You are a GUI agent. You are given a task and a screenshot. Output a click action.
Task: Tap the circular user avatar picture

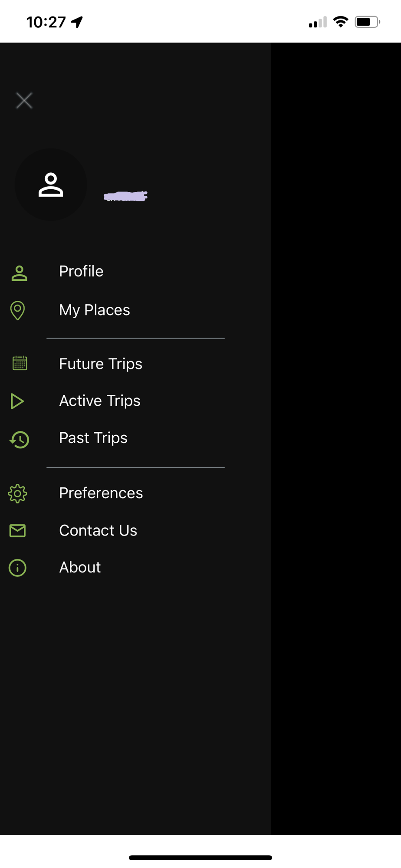click(51, 184)
